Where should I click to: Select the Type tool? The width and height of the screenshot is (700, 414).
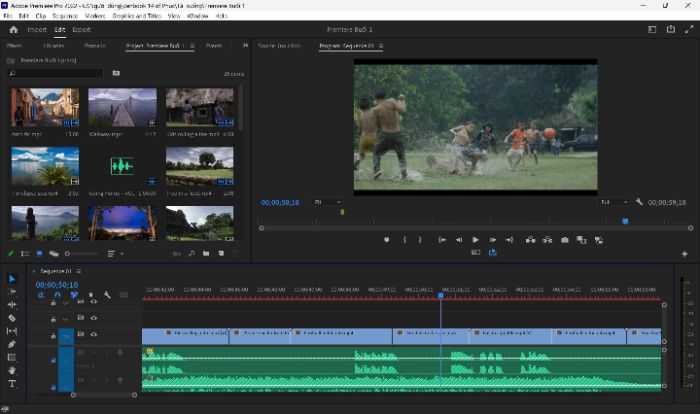(12, 384)
